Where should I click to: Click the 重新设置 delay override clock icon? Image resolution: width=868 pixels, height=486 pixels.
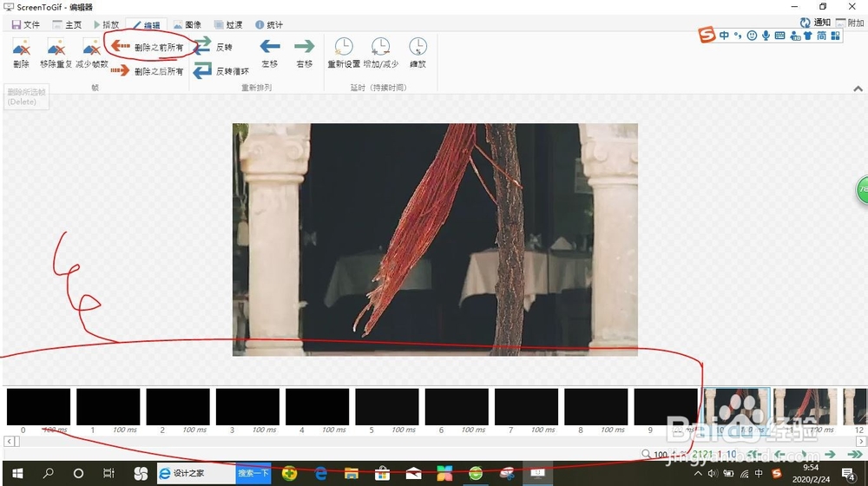[x=344, y=47]
